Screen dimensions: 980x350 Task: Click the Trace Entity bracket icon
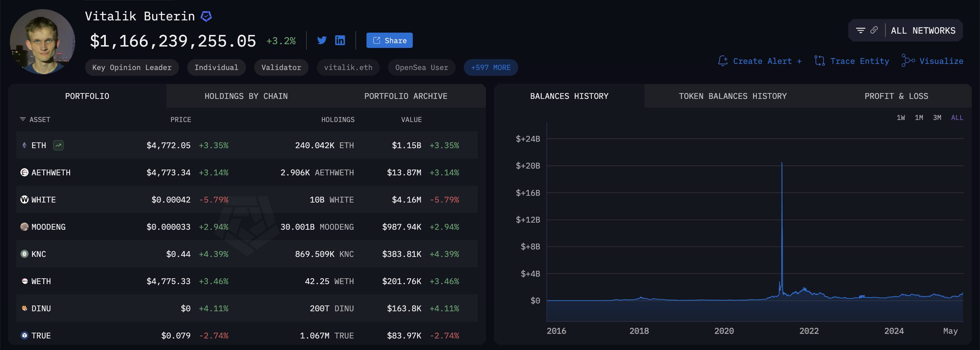[819, 61]
